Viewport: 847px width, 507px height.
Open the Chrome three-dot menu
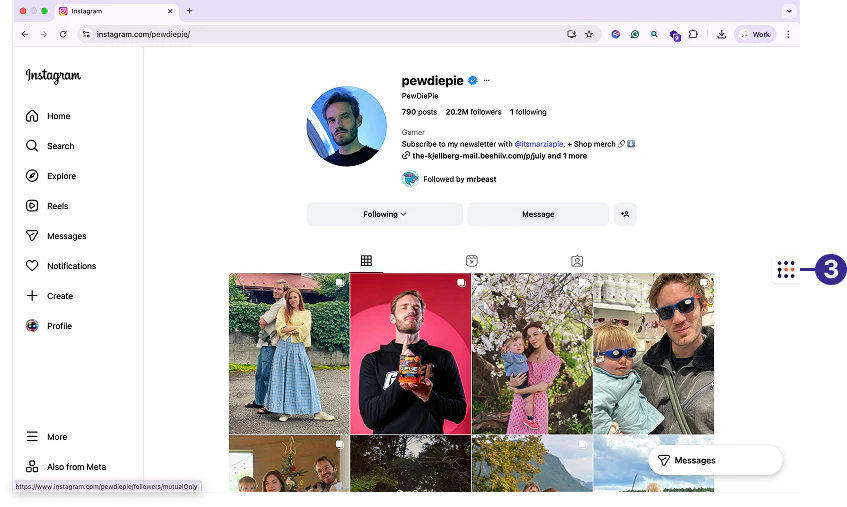point(788,34)
